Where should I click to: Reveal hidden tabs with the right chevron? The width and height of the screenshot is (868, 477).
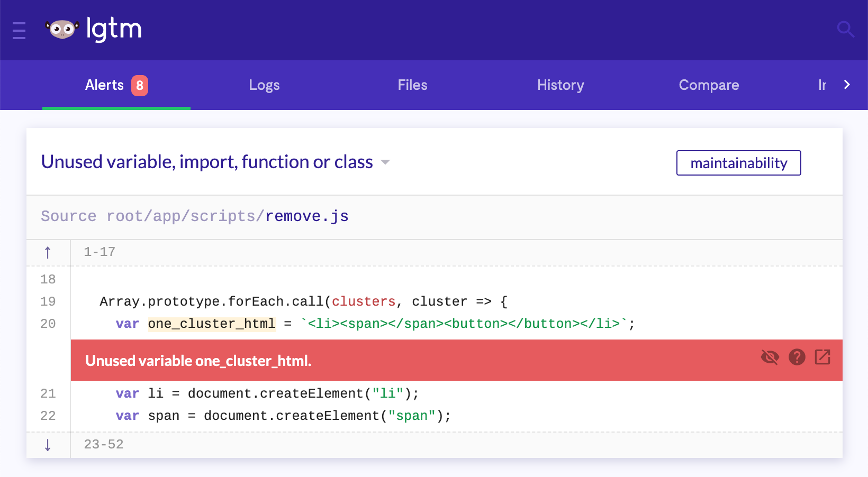pos(848,85)
